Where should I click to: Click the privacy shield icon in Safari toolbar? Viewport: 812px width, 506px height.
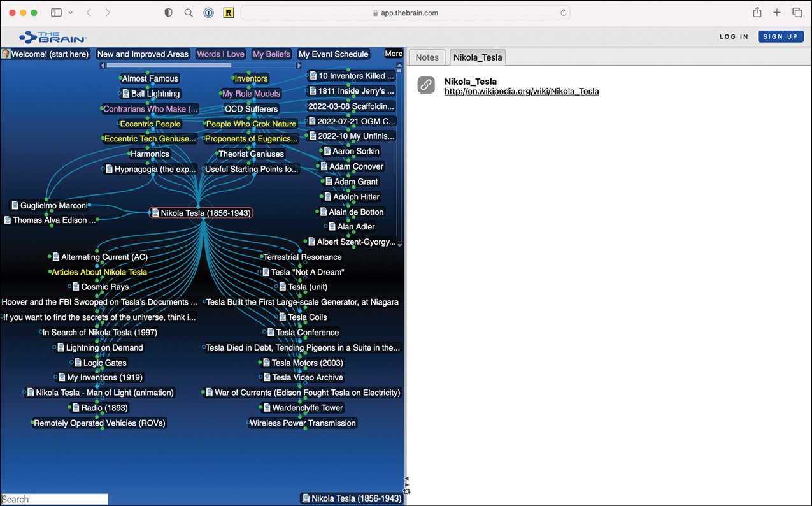point(168,12)
